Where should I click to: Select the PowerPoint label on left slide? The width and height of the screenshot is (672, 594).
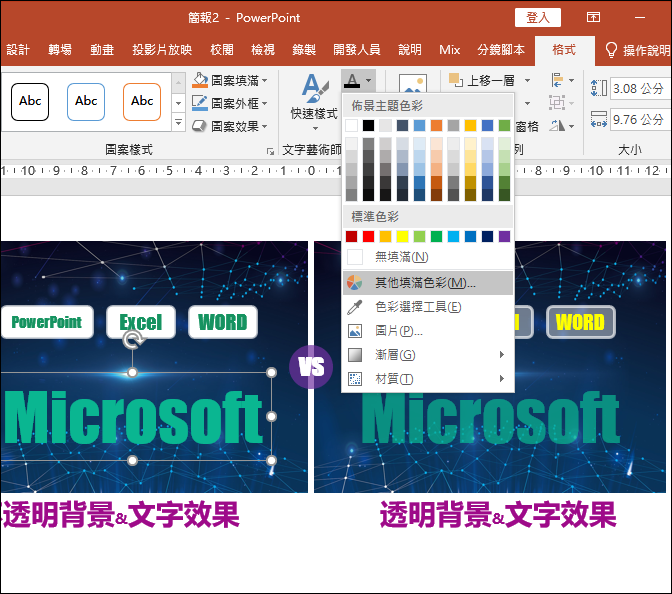pyautogui.click(x=46, y=322)
